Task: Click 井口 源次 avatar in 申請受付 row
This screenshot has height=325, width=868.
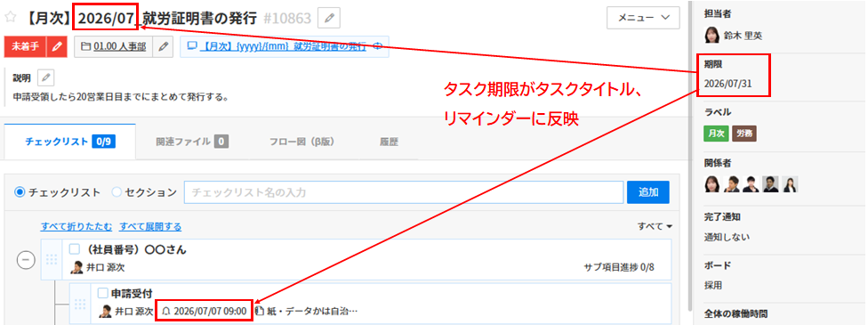Action: pyautogui.click(x=105, y=311)
